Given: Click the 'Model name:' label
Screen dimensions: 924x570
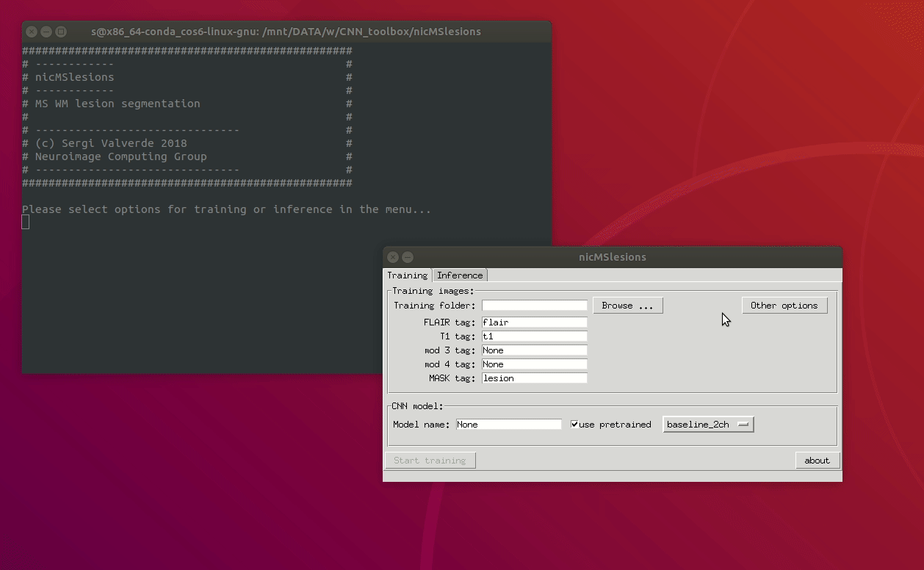Looking at the screenshot, I should 422,425.
